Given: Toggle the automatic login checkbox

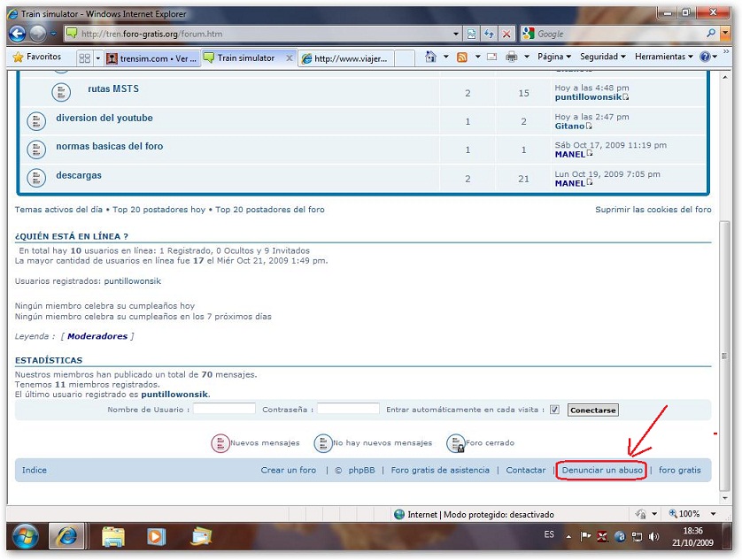Looking at the screenshot, I should click(554, 410).
